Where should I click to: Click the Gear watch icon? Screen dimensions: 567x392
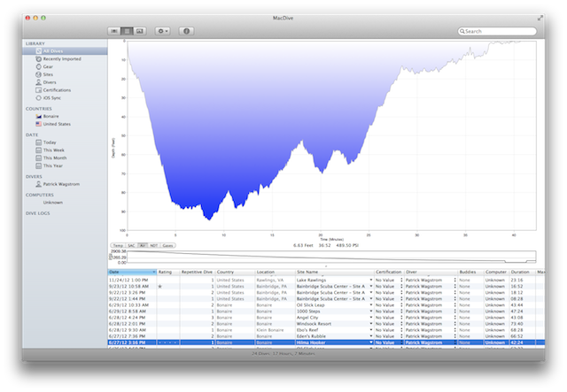point(38,66)
